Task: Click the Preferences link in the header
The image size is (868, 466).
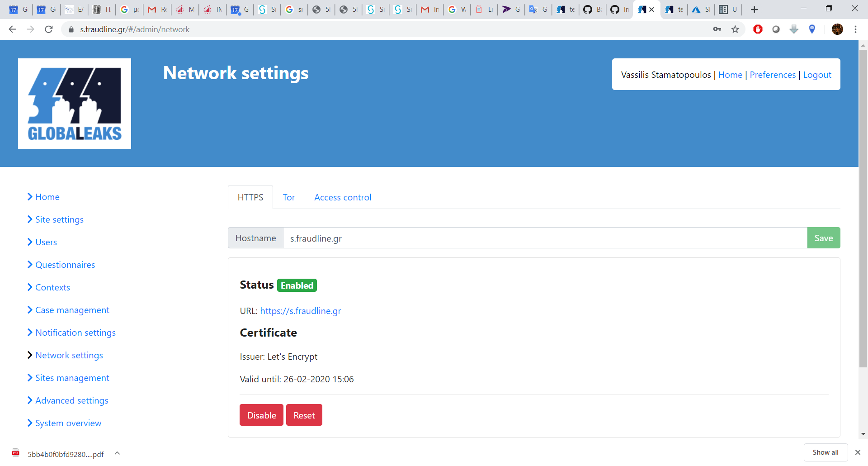Action: 773,75
